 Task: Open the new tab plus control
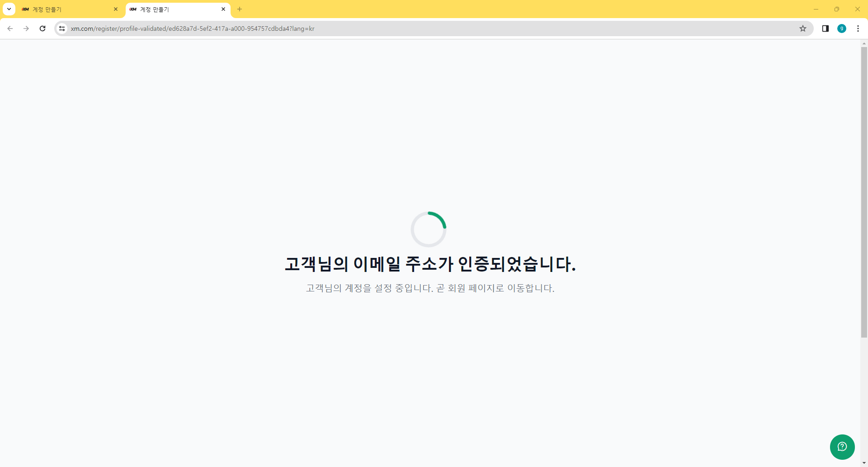240,9
